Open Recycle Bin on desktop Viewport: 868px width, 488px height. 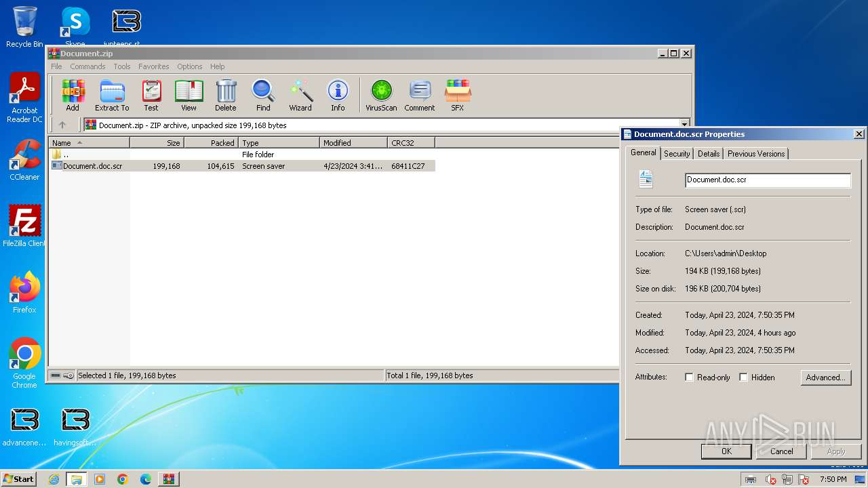[24, 27]
